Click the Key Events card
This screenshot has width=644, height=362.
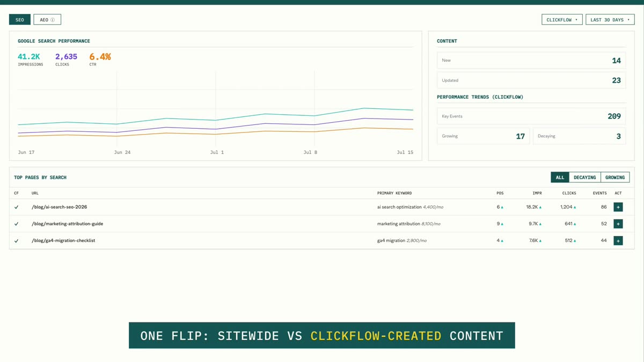531,116
